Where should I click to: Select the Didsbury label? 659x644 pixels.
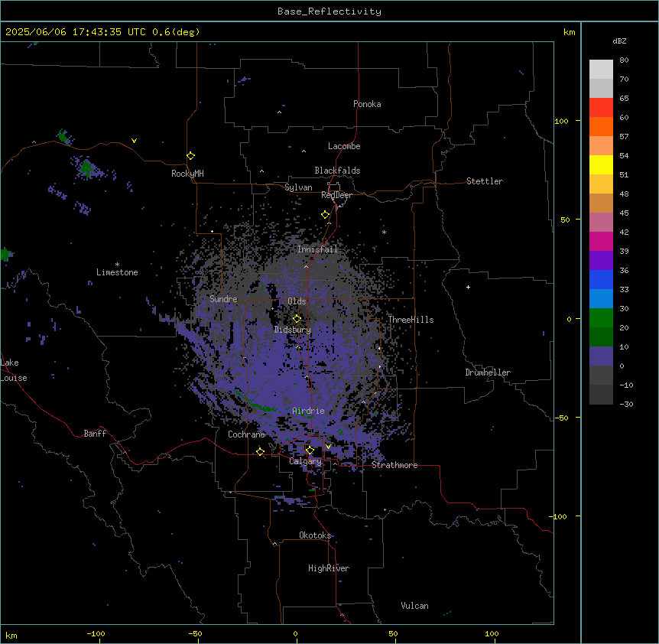[x=293, y=330]
